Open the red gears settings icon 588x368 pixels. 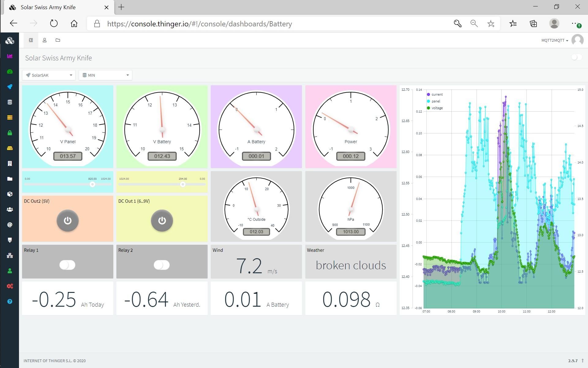[x=10, y=286]
